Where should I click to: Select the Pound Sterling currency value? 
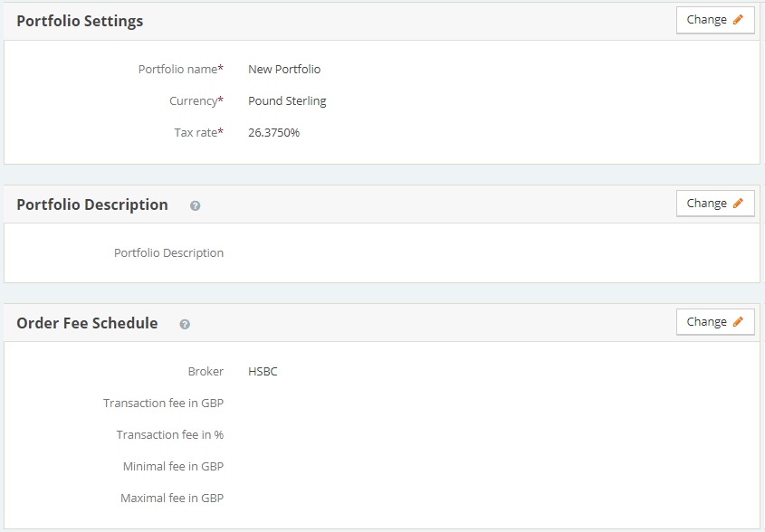pos(287,100)
